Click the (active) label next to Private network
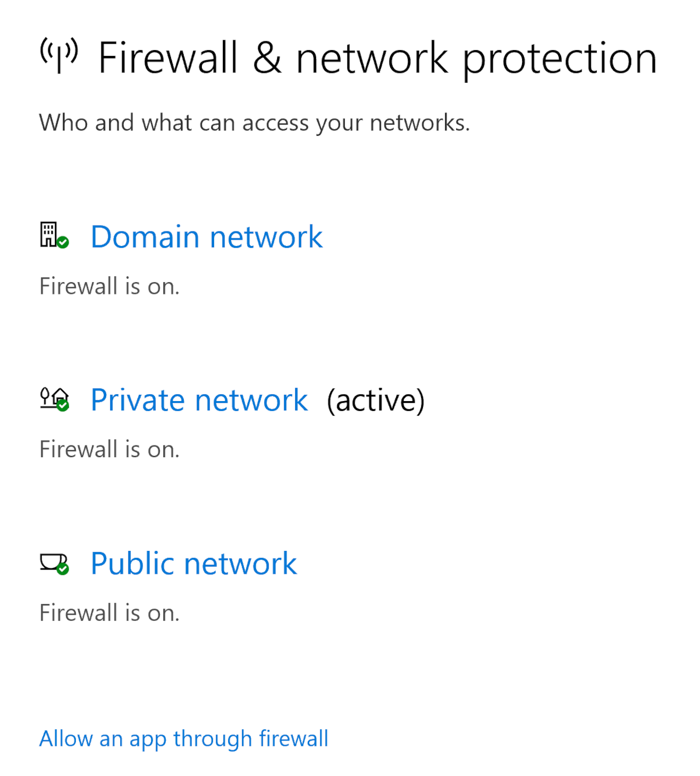 (x=376, y=401)
